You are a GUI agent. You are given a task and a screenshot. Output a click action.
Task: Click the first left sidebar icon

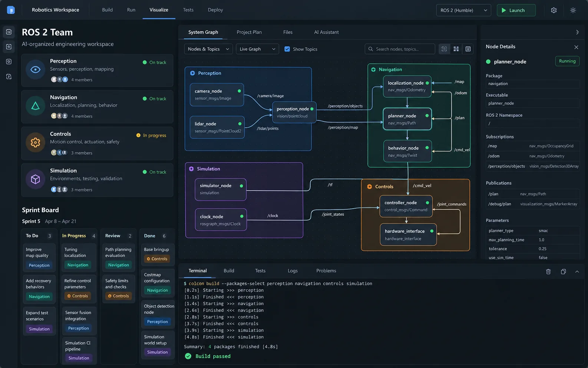pyautogui.click(x=9, y=32)
